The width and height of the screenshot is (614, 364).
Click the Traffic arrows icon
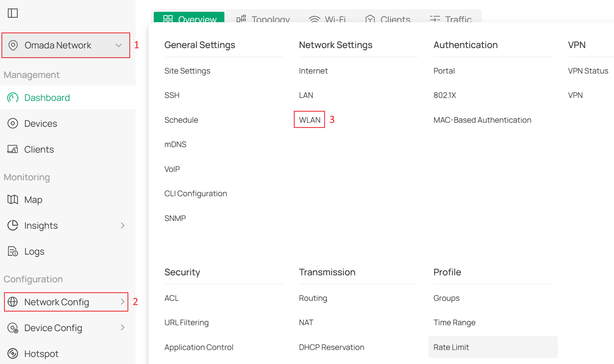click(435, 19)
